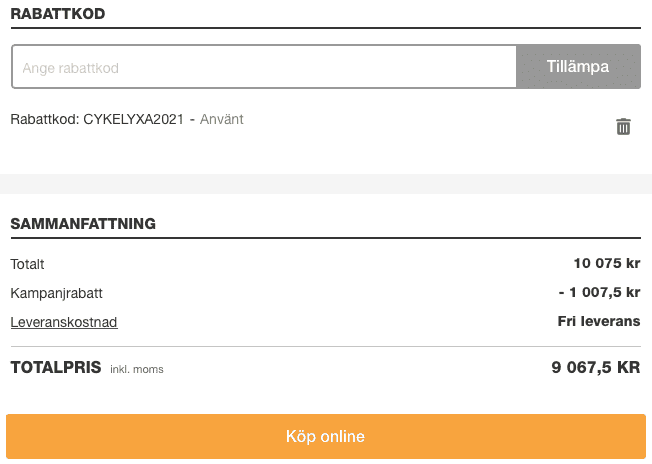The width and height of the screenshot is (652, 464).
Task: Click the grey band between sections
Action: tap(325, 184)
